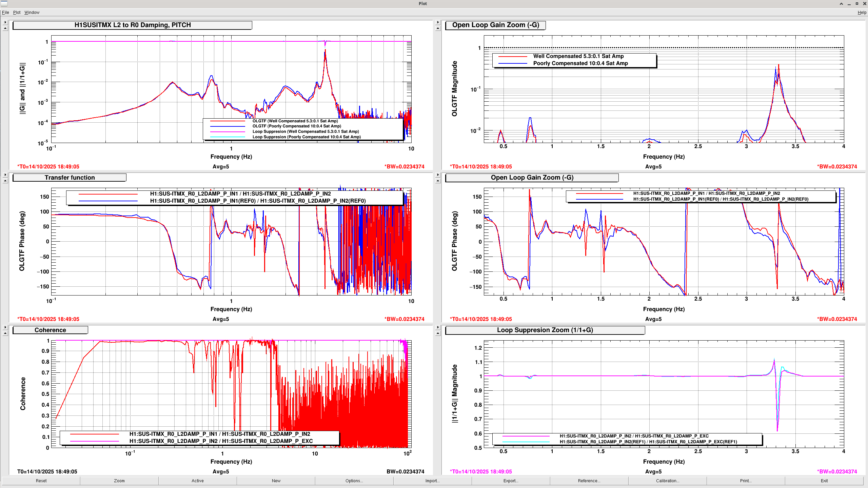Click up-arrow button beside H1SUSITMX pitch plot
Viewport: 868px width, 488px height.
click(x=5, y=28)
